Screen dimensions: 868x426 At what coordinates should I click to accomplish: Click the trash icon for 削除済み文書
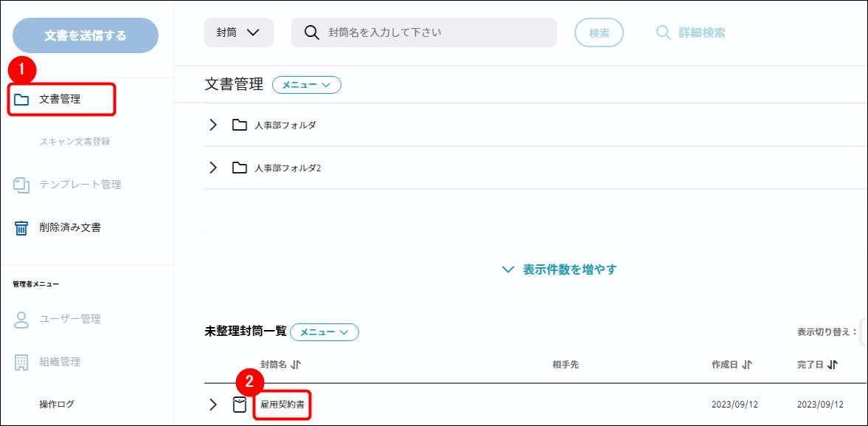point(21,227)
